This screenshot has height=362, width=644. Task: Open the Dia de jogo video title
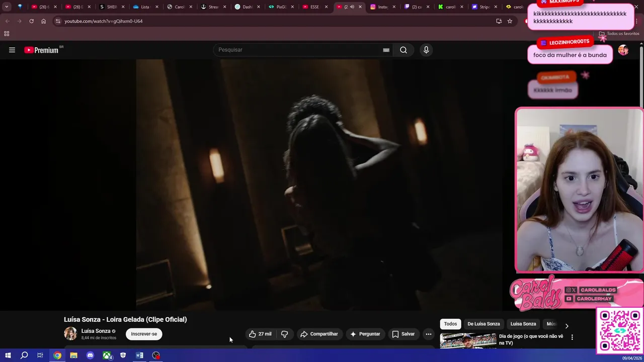click(x=531, y=339)
